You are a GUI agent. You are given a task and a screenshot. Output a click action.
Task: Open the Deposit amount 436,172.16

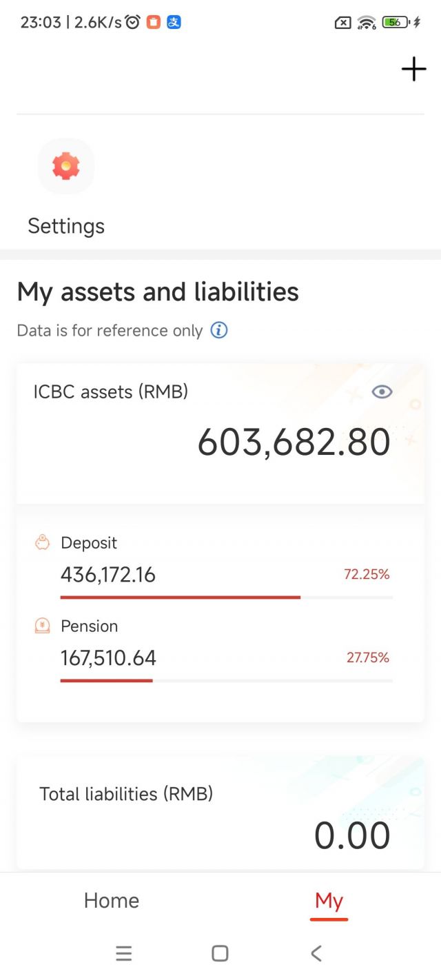[108, 574]
